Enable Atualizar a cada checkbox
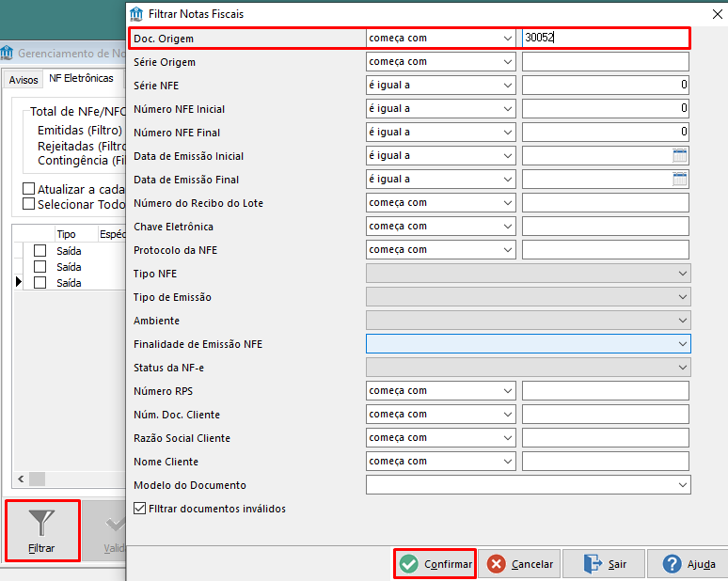The width and height of the screenshot is (728, 581). pos(29,188)
